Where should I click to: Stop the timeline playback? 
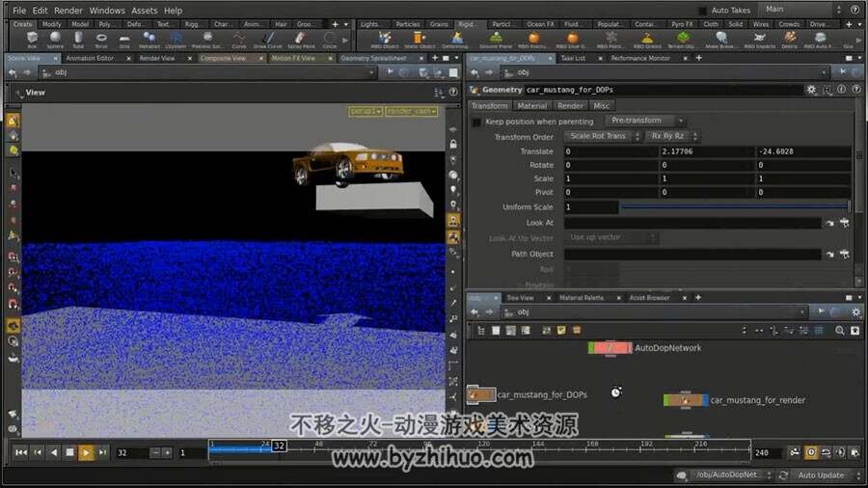click(69, 452)
